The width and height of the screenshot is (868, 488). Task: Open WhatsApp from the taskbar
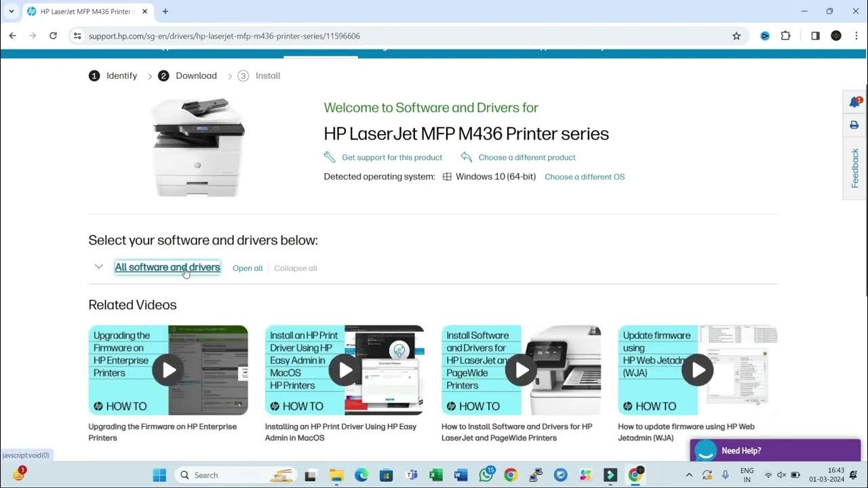pos(486,474)
